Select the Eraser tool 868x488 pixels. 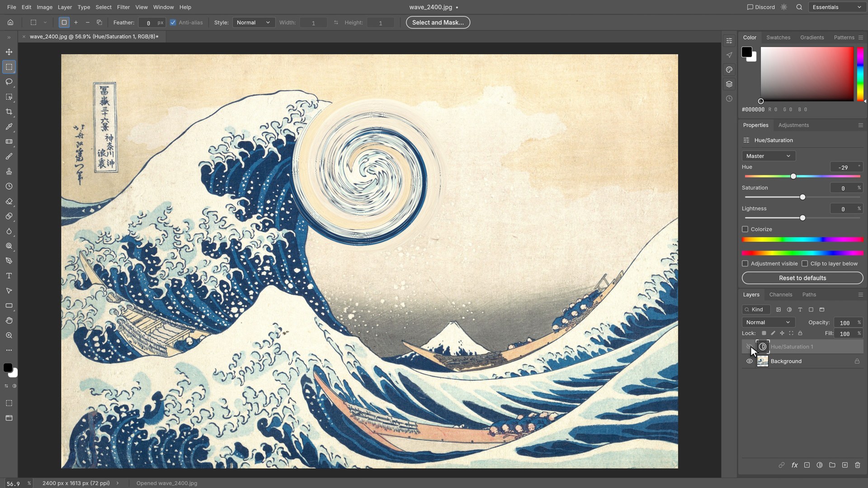tap(9, 201)
